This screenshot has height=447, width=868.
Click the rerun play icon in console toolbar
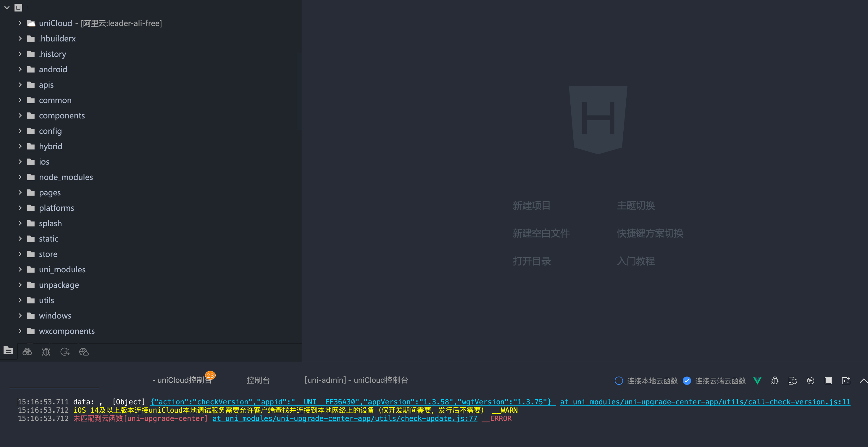pos(810,381)
